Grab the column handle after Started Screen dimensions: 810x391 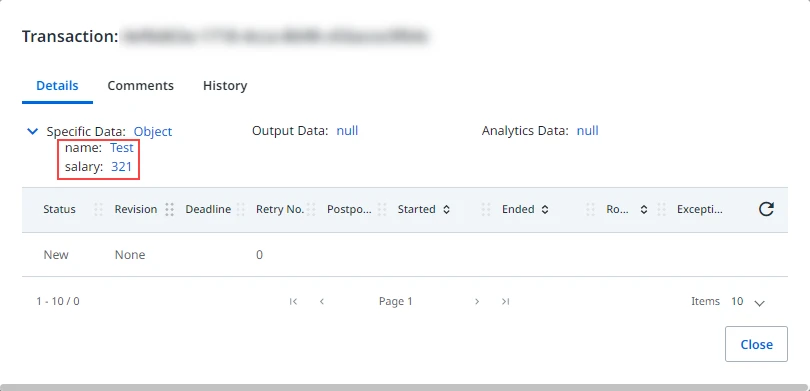(486, 209)
